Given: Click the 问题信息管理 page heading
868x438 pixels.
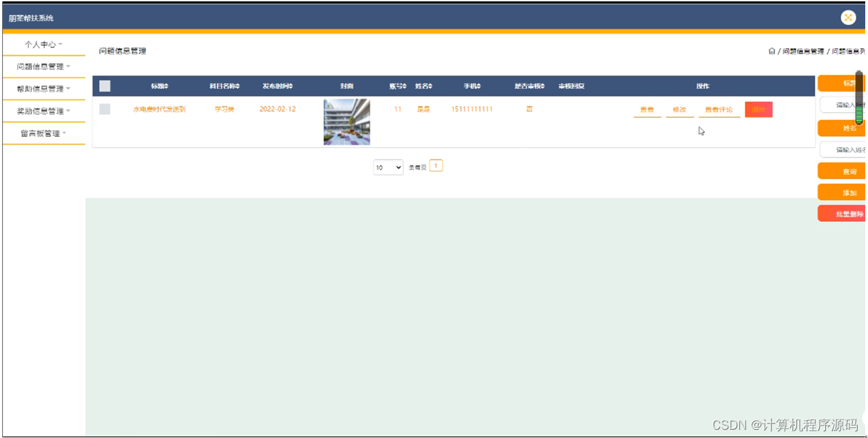Looking at the screenshot, I should [123, 51].
